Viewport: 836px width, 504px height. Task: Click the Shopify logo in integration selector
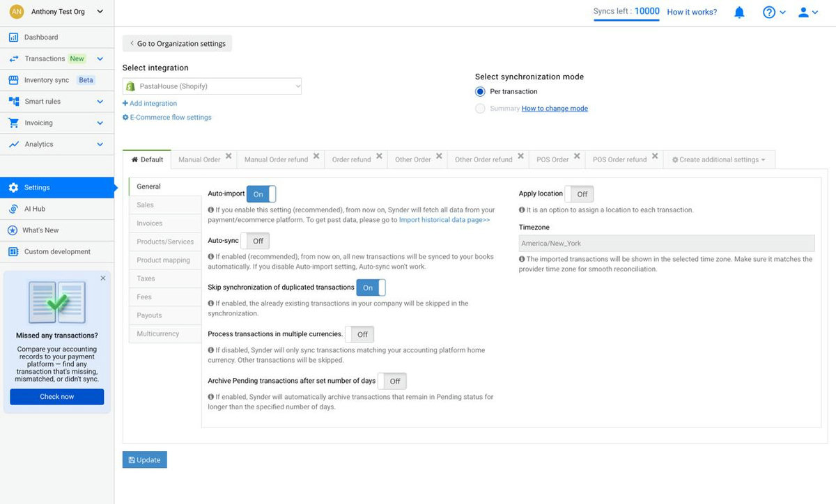tap(131, 86)
